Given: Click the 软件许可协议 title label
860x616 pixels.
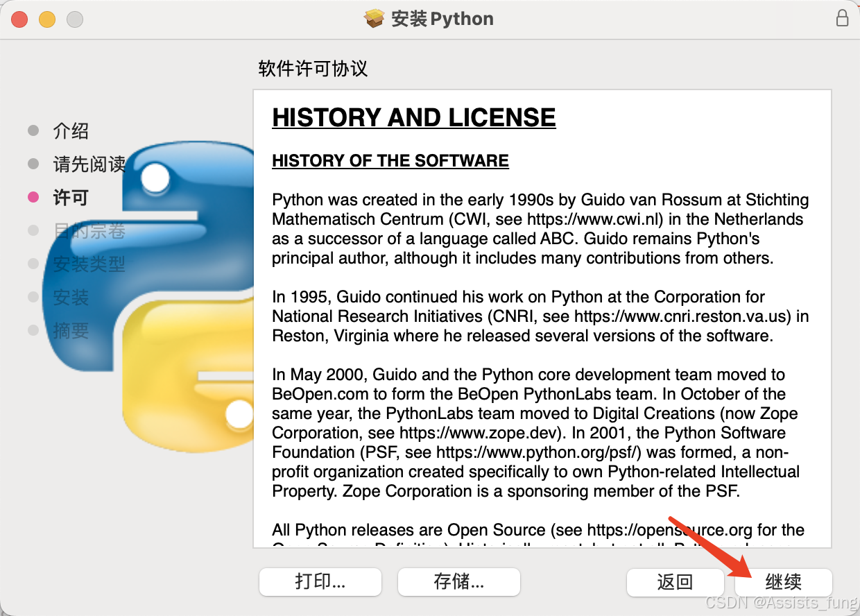Looking at the screenshot, I should pyautogui.click(x=313, y=69).
